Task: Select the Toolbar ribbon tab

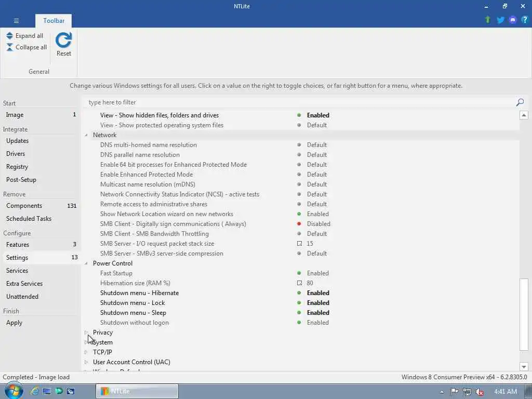Action: pyautogui.click(x=54, y=21)
